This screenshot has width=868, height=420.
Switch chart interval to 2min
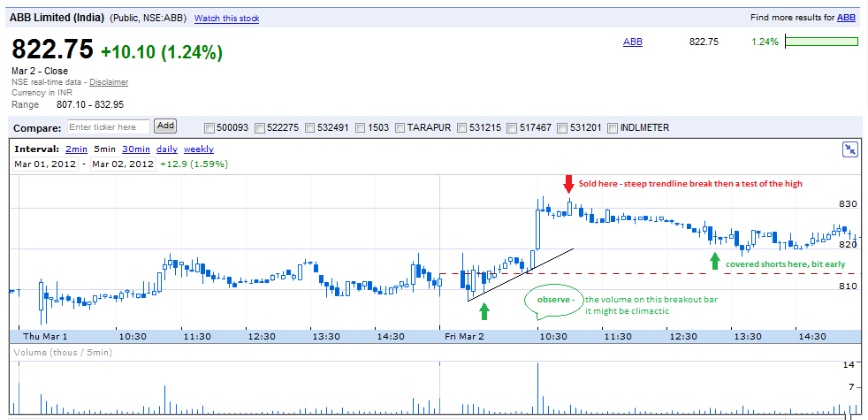(x=76, y=149)
